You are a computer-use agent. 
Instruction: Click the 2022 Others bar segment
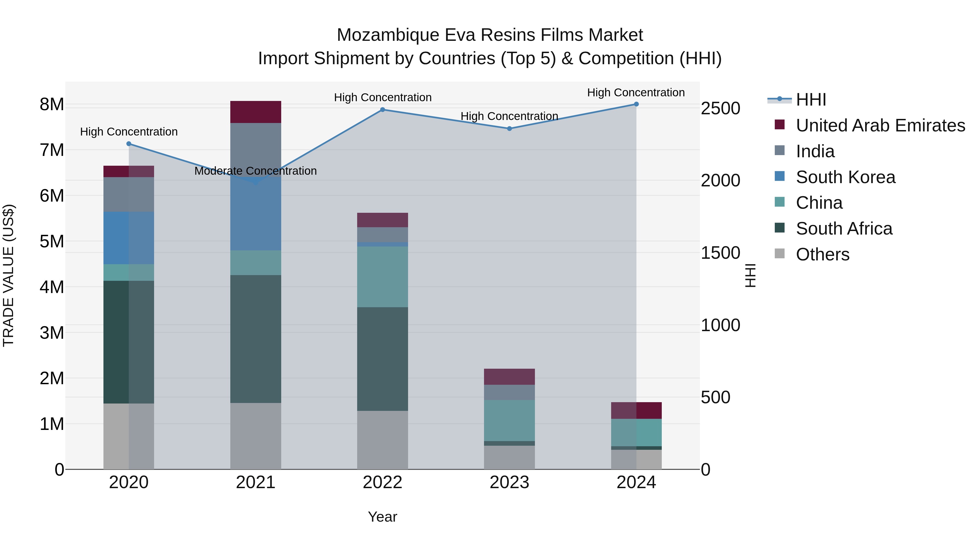point(383,440)
